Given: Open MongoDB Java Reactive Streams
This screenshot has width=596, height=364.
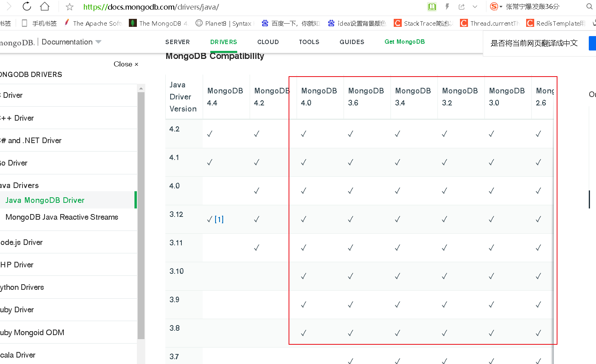Looking at the screenshot, I should (x=62, y=217).
